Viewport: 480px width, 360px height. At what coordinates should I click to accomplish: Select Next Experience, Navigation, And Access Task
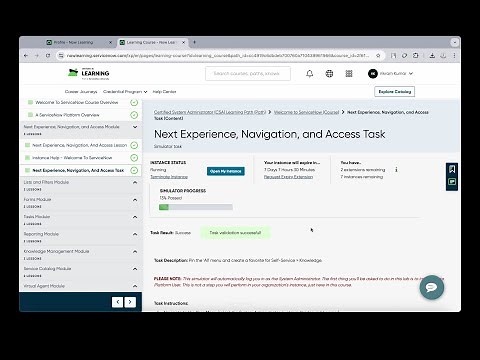coord(78,170)
